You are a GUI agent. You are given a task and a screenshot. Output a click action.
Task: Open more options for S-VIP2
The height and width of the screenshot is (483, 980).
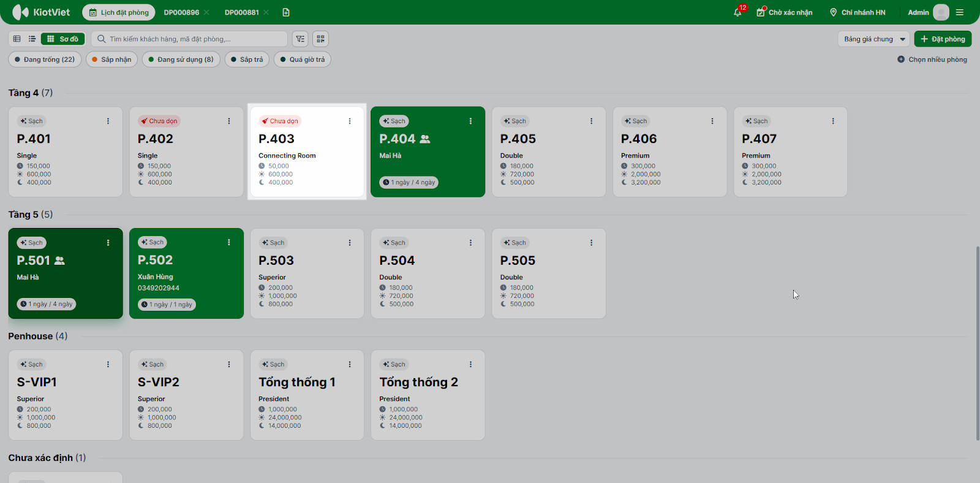click(x=229, y=364)
